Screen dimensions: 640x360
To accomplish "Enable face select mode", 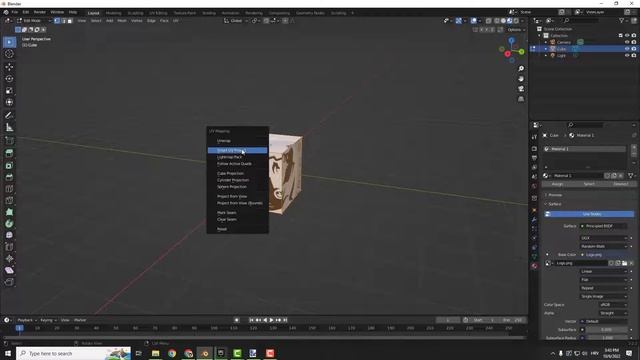I will point(70,20).
